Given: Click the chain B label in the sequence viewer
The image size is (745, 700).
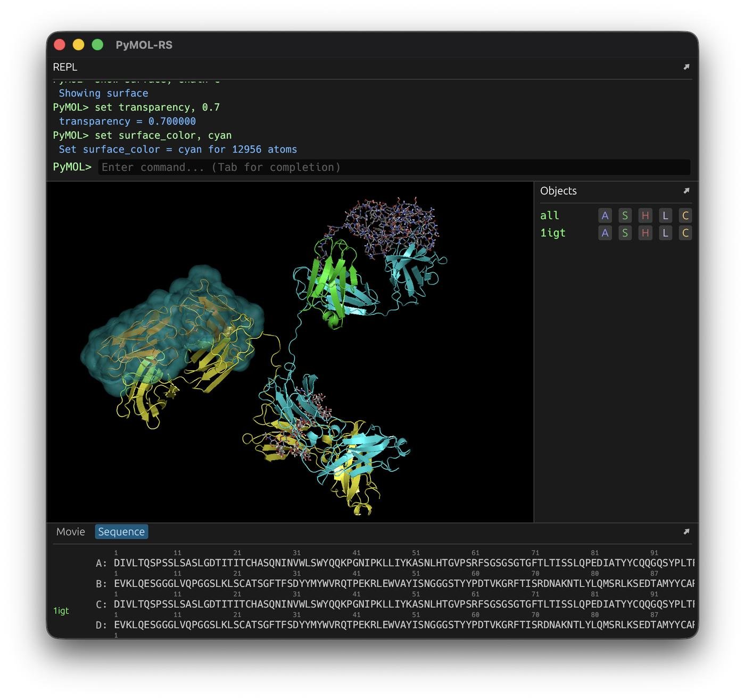Looking at the screenshot, I should point(102,583).
